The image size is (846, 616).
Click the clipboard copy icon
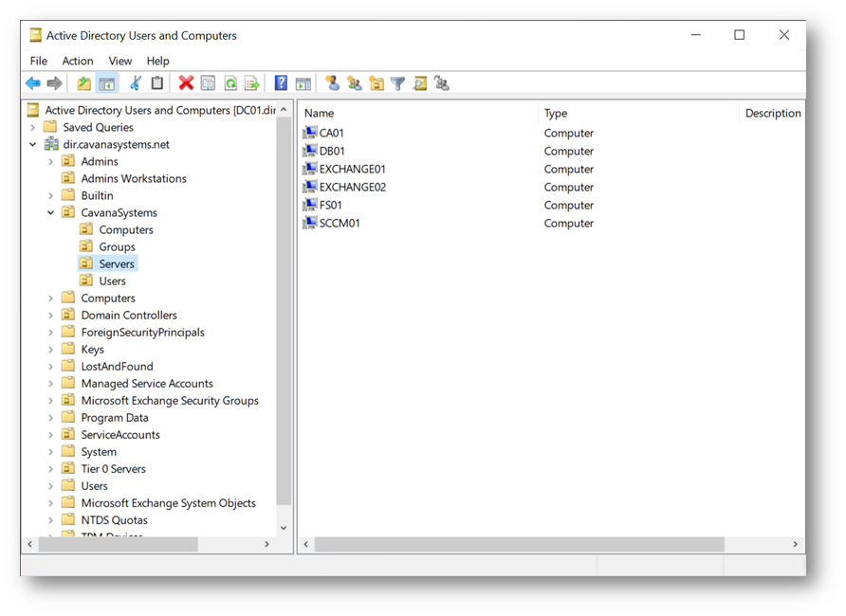[157, 83]
